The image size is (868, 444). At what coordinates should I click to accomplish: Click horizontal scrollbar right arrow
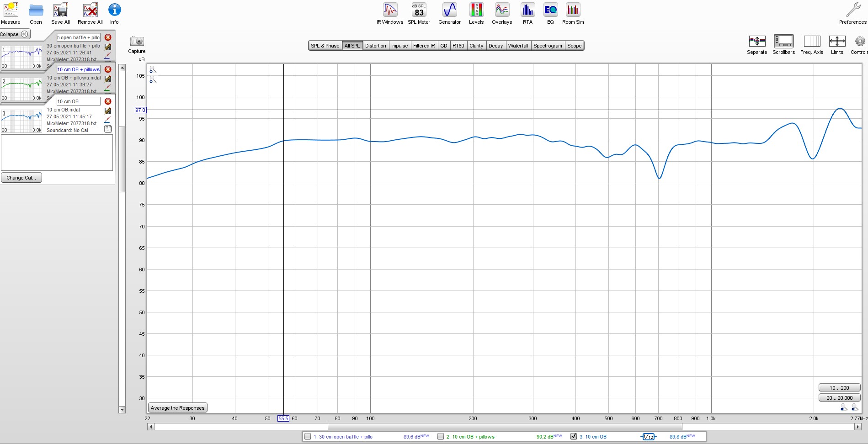tap(858, 427)
